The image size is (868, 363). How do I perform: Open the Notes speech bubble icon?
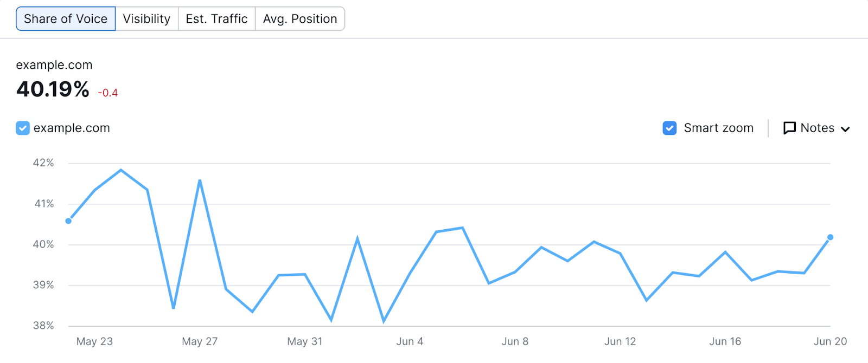(790, 128)
